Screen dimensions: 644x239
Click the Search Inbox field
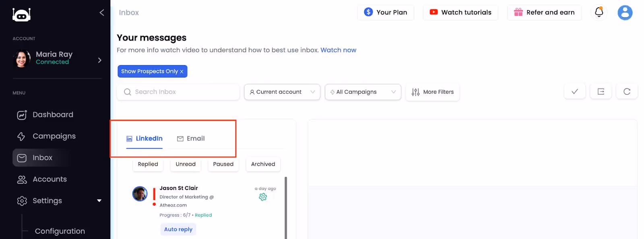[x=178, y=92]
